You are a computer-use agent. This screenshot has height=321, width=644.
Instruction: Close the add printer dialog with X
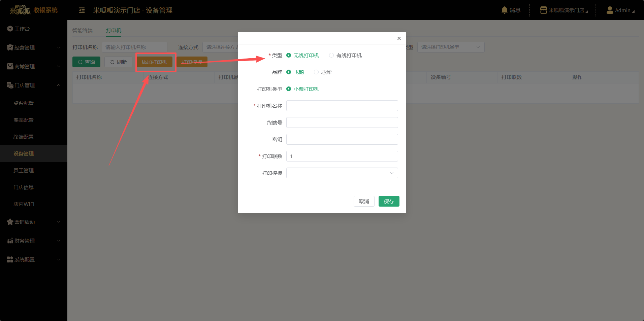coord(399,38)
